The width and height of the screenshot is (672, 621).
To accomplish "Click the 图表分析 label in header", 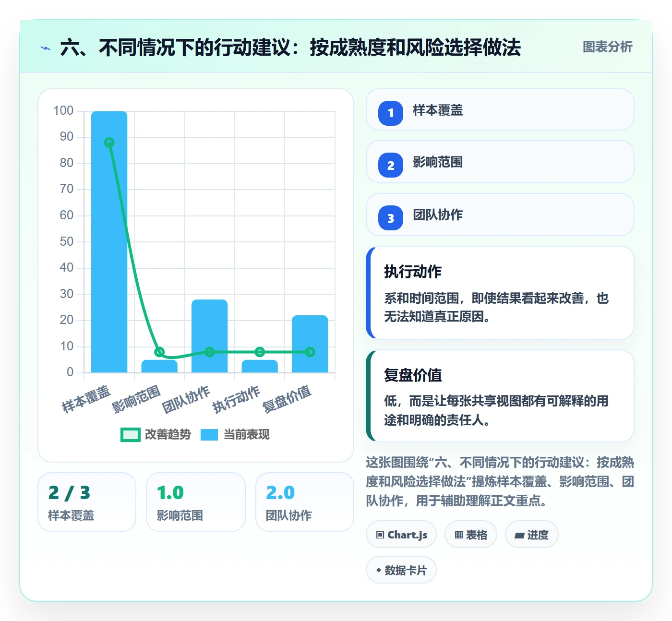I will [607, 47].
